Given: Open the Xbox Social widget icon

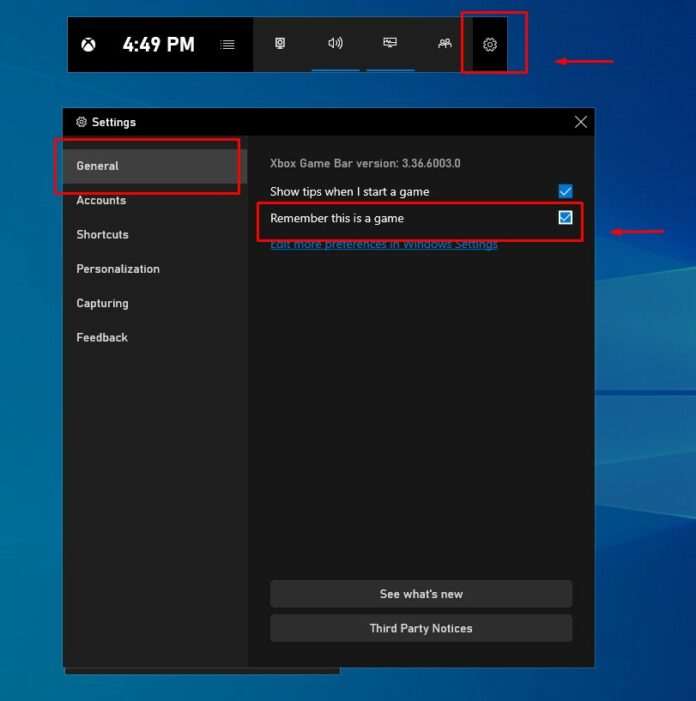Looking at the screenshot, I should [445, 43].
